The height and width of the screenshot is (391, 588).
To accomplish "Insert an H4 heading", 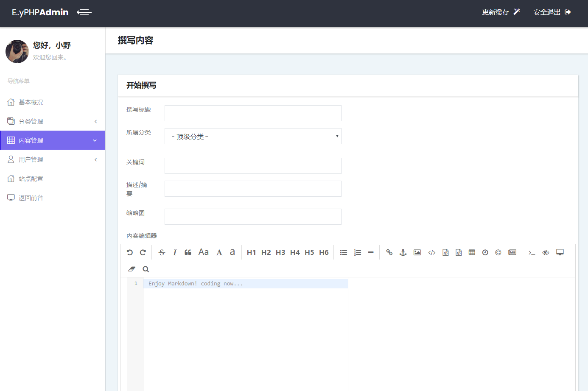I will coord(295,252).
